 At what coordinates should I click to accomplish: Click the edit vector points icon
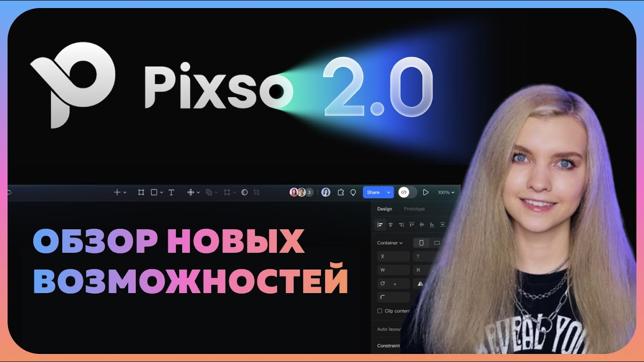(x=227, y=193)
